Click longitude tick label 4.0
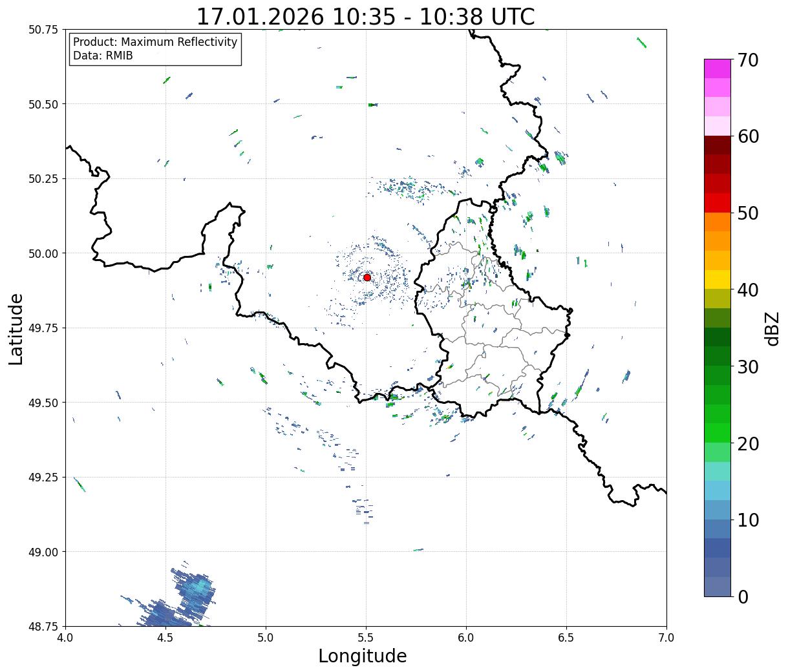 [x=65, y=638]
